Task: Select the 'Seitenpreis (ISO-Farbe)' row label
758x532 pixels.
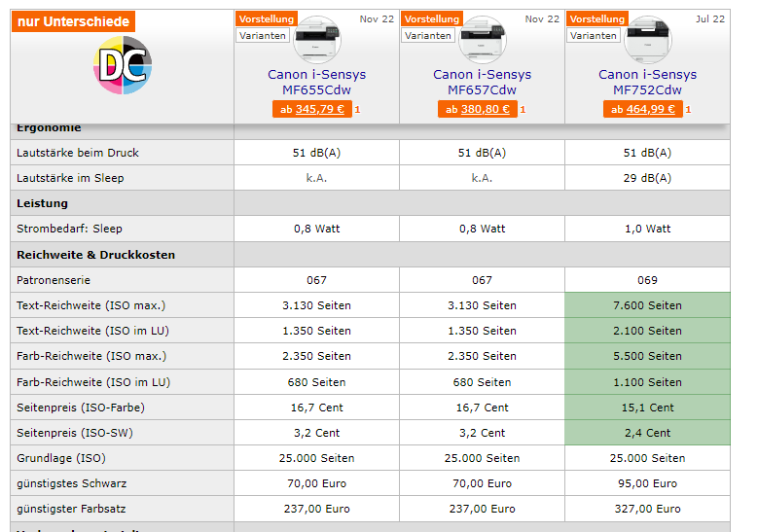Action: (81, 408)
